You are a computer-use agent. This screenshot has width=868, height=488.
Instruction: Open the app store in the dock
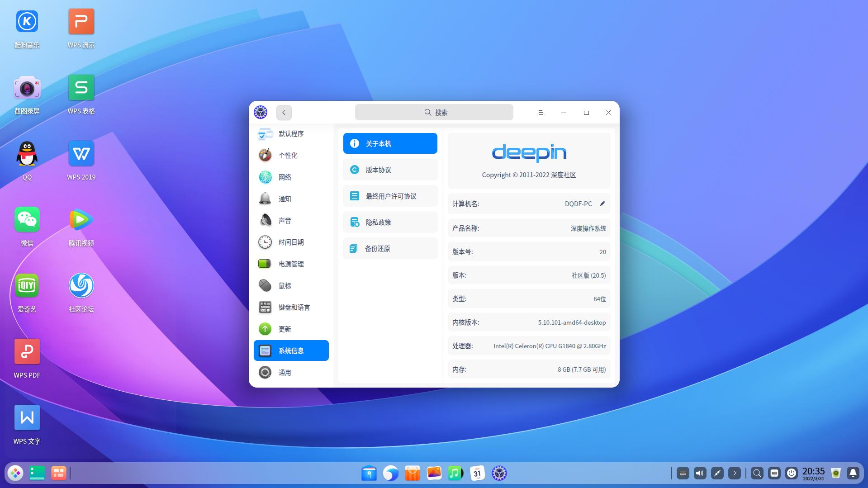(x=413, y=473)
